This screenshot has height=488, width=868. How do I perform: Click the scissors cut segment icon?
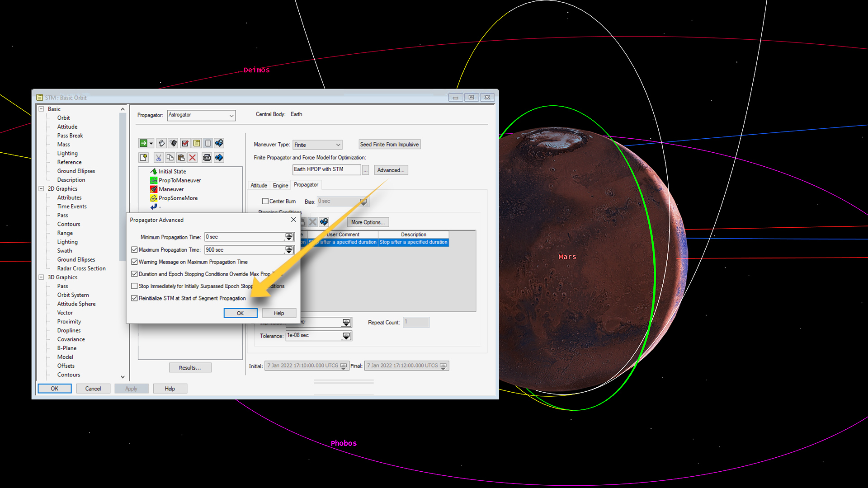point(158,158)
